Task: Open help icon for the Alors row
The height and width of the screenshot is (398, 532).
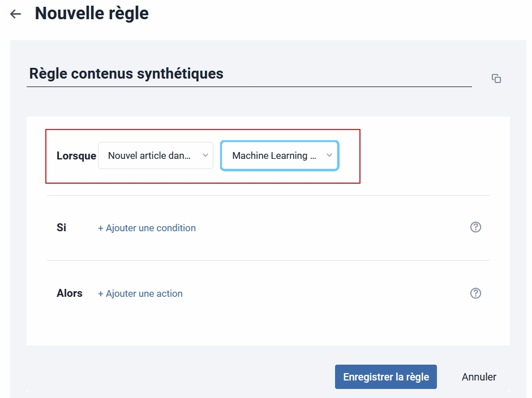Action: (x=475, y=293)
